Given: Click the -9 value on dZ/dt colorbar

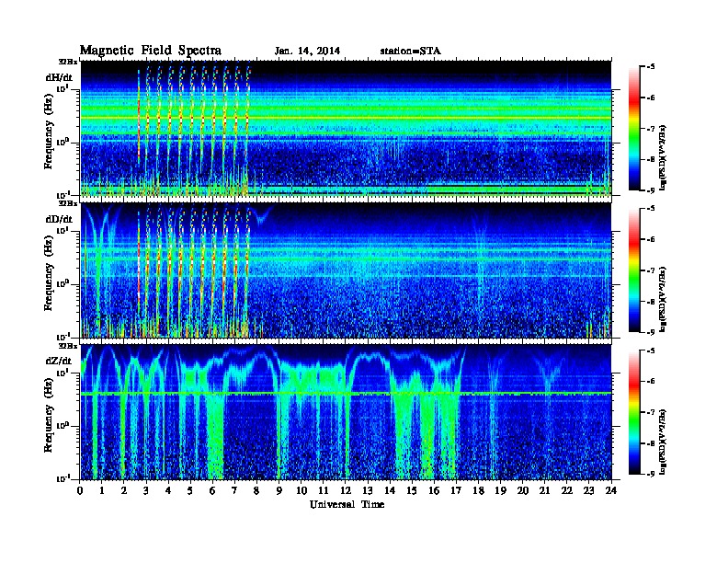Looking at the screenshot, I should coord(651,474).
